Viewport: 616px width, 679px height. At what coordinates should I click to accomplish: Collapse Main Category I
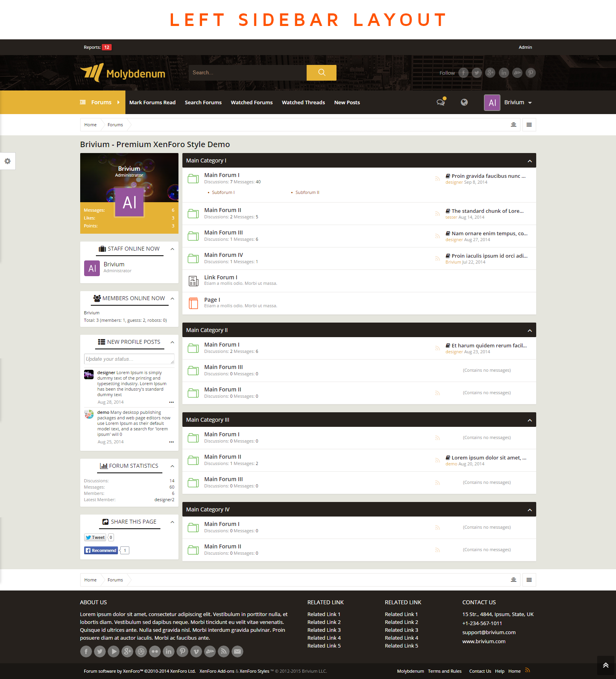530,161
